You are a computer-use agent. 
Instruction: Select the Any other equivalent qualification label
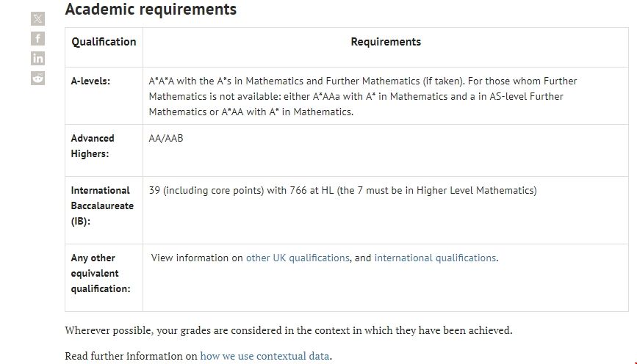pyautogui.click(x=100, y=273)
